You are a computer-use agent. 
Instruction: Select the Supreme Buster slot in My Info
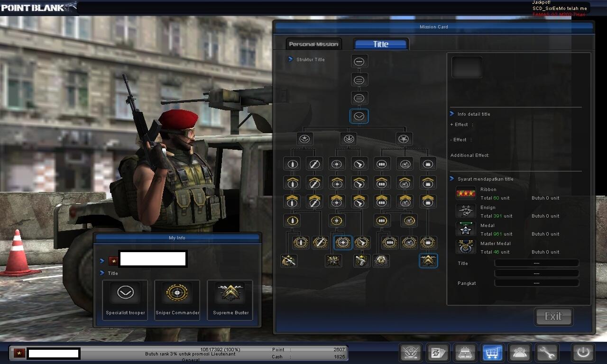pos(230,300)
